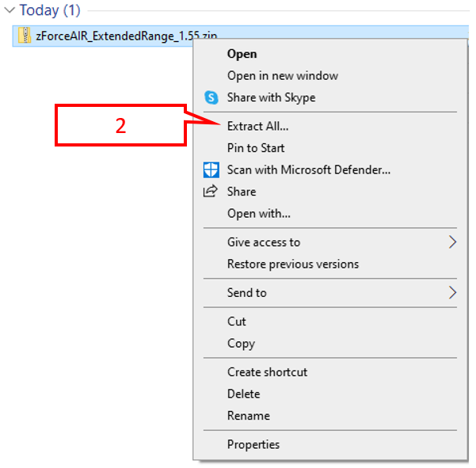Collapse the Today group chevron
Viewport: 476px width, 468px height.
9,10
